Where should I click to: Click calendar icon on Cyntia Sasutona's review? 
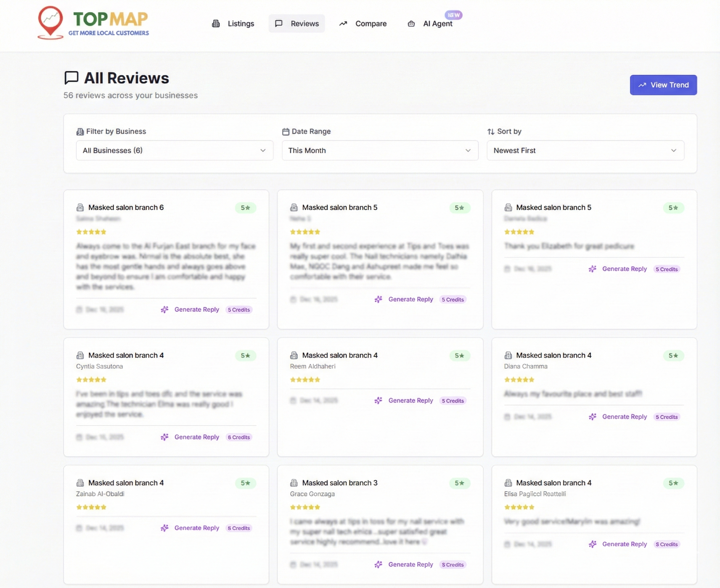click(79, 437)
